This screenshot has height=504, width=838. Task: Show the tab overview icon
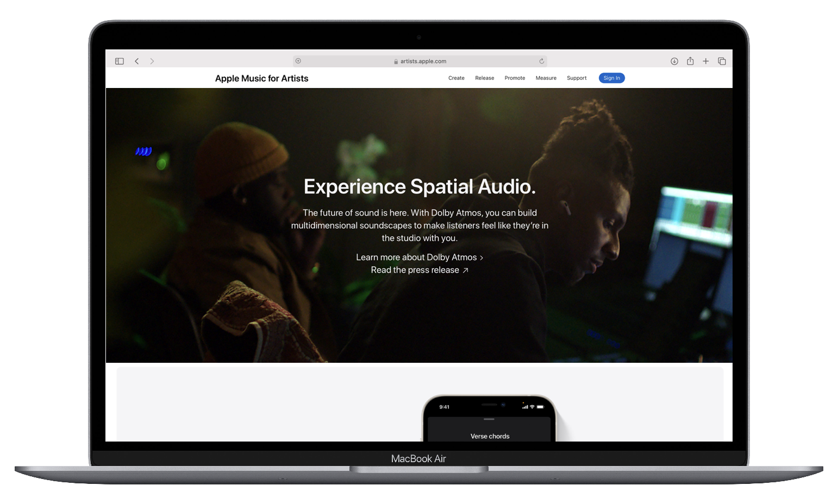pyautogui.click(x=722, y=61)
